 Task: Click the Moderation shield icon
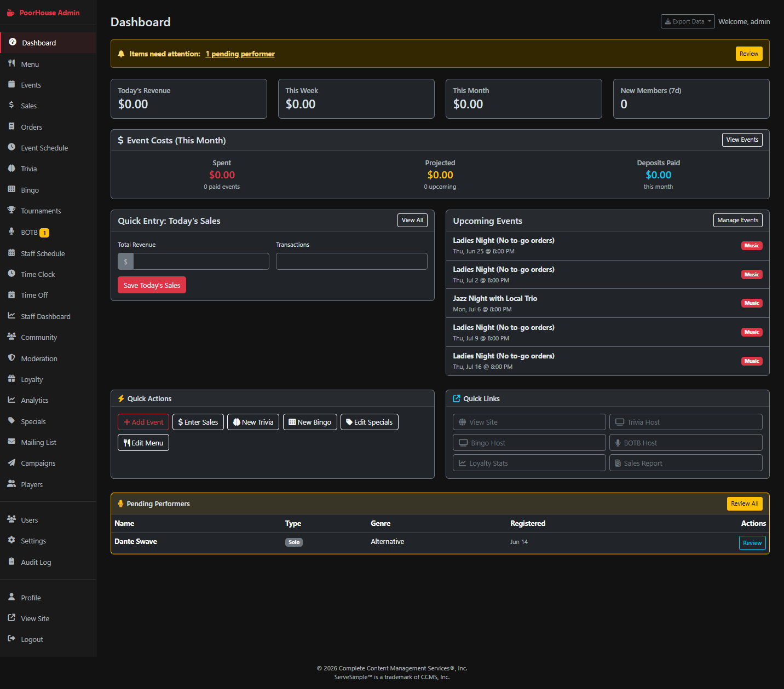pos(11,358)
